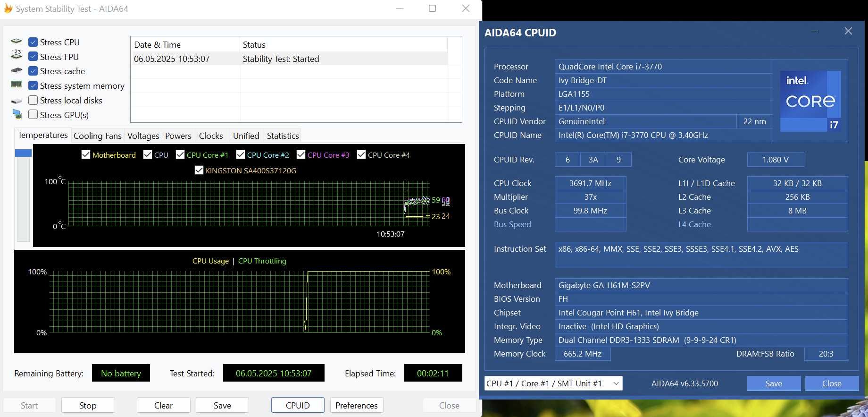Click the 'No battery' status field
Screen dimensions: 868x417
click(x=121, y=373)
